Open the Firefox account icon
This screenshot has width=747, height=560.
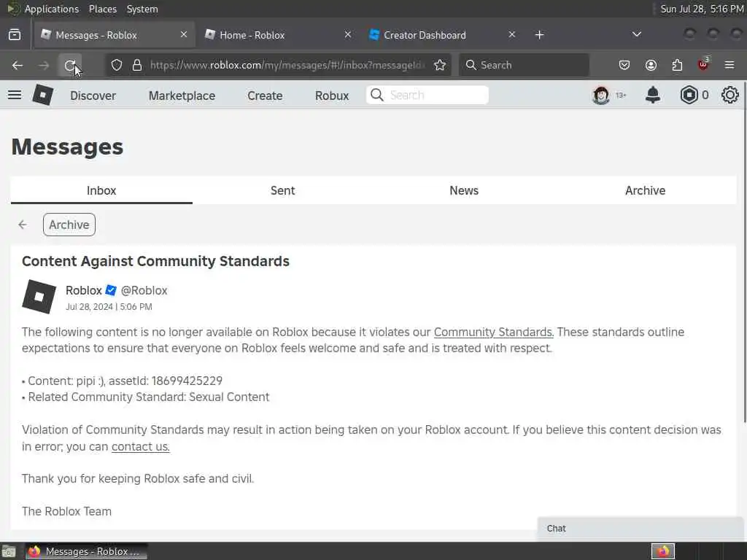[x=651, y=65]
